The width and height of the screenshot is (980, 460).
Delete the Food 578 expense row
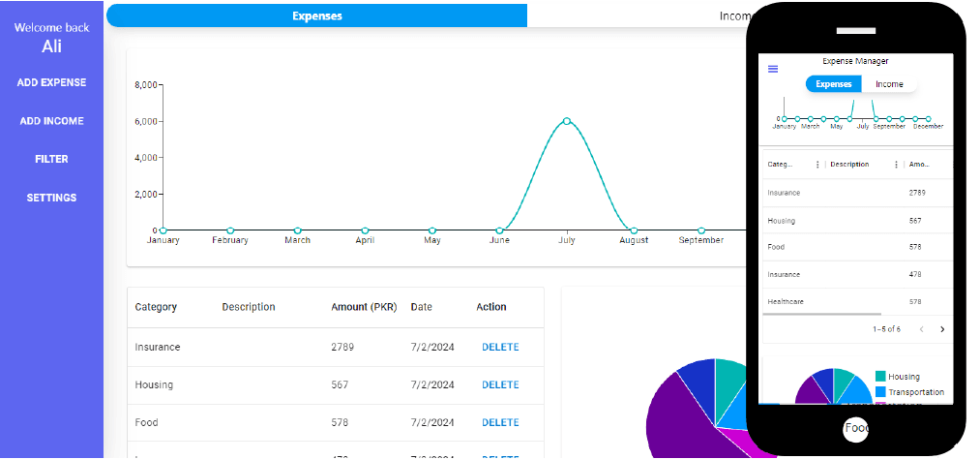click(500, 422)
